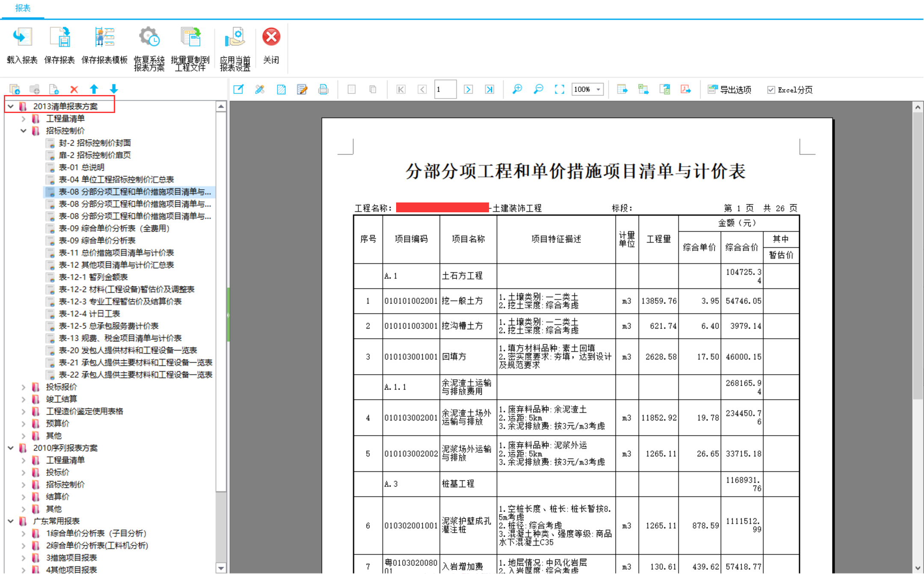The image size is (924, 574).
Task: Select 表-13 规费、税金项目清单与计价表
Action: pyautogui.click(x=120, y=338)
